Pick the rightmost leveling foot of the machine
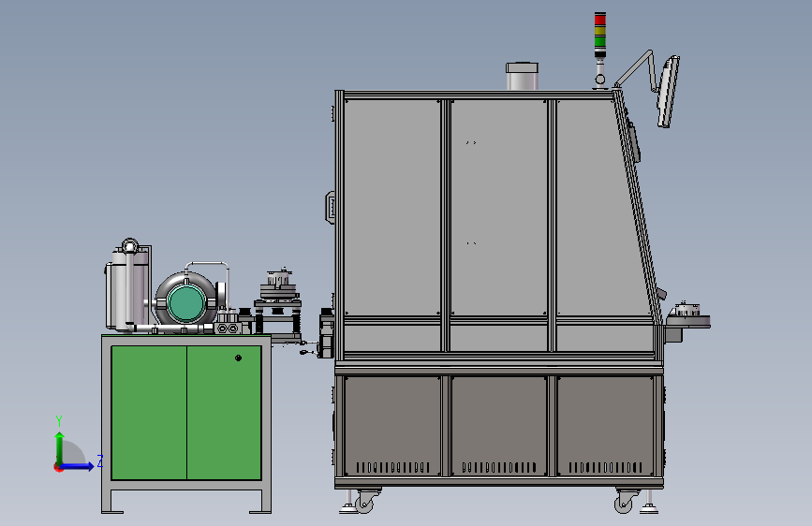Screen dimensions: 812x526 point(649,507)
